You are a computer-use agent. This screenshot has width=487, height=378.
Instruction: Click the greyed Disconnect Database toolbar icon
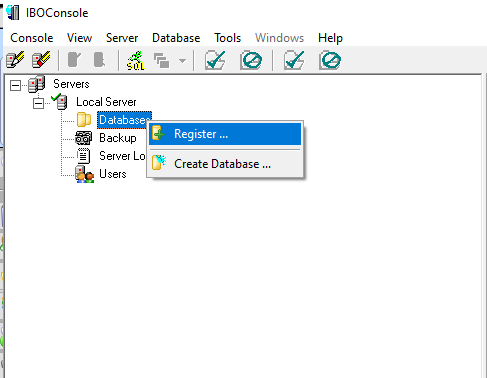[x=99, y=60]
